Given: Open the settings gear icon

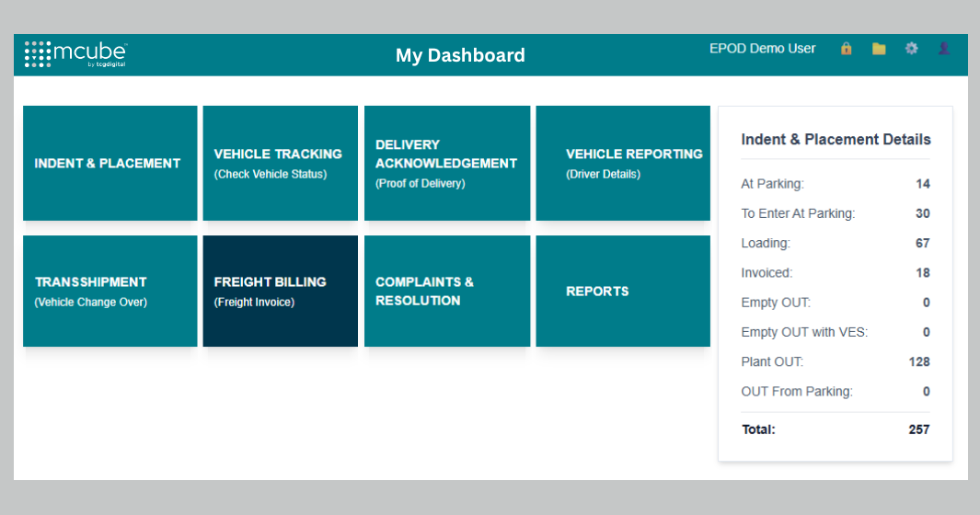Looking at the screenshot, I should coord(911,48).
